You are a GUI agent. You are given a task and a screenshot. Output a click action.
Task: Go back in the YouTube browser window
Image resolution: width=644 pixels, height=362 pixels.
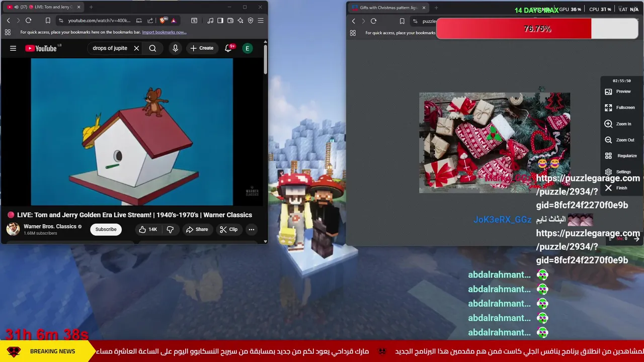click(x=8, y=21)
